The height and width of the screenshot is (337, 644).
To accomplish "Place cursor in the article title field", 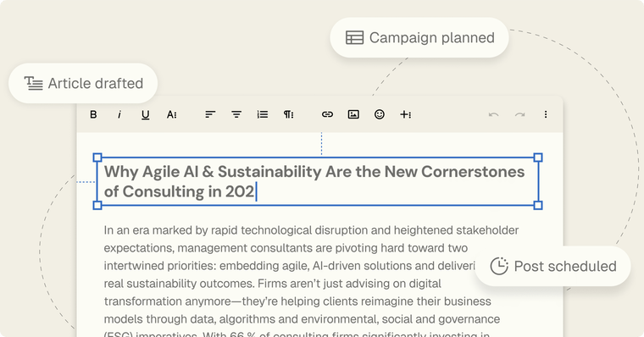I will [x=318, y=181].
